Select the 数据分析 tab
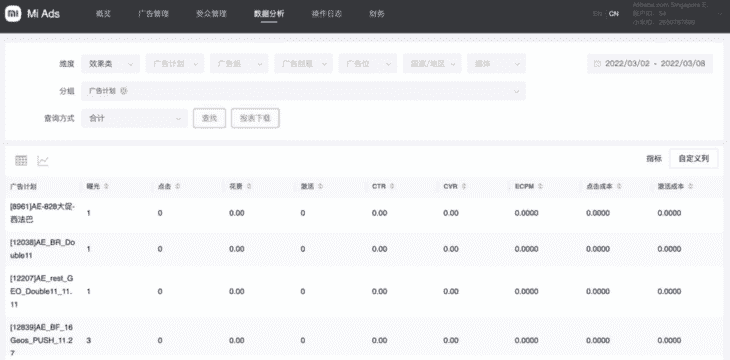Viewport: 730px width, 360px height. 269,14
